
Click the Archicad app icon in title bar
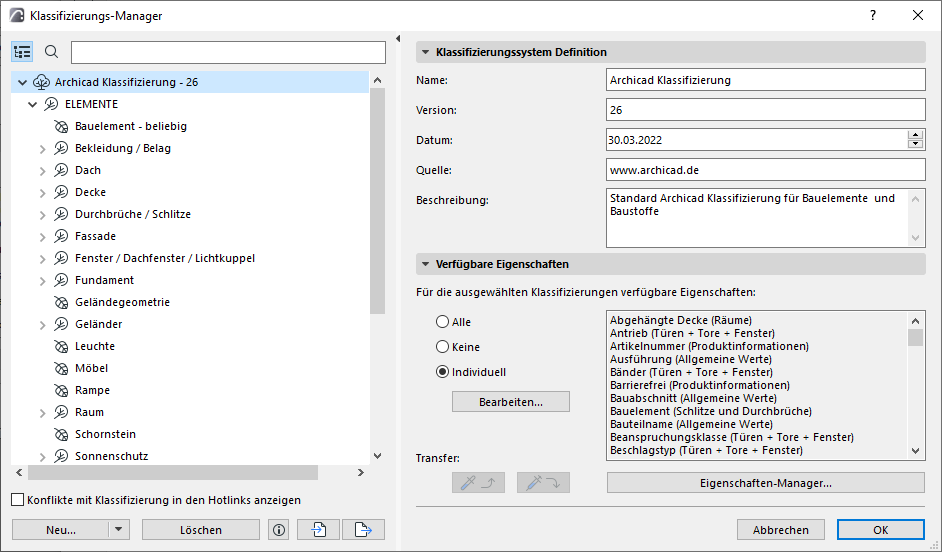(17, 16)
